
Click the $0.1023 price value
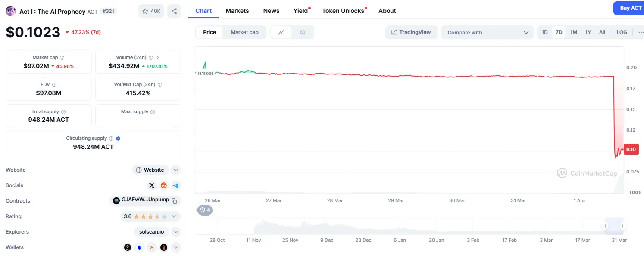(33, 32)
